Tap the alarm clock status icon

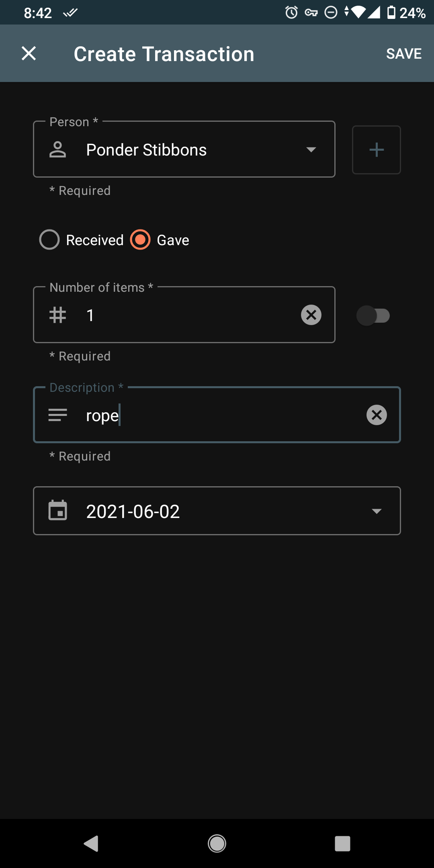(x=291, y=12)
